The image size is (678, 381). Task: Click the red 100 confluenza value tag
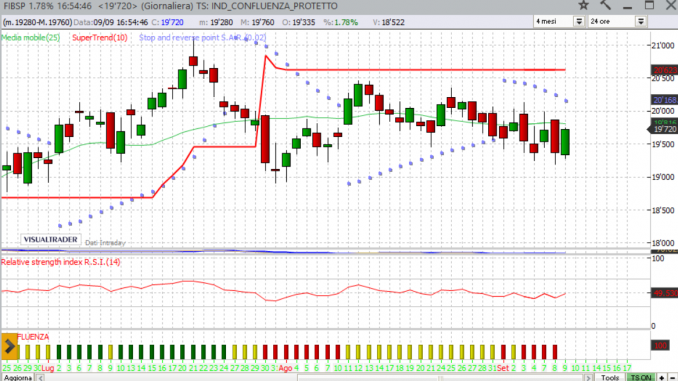click(x=660, y=346)
